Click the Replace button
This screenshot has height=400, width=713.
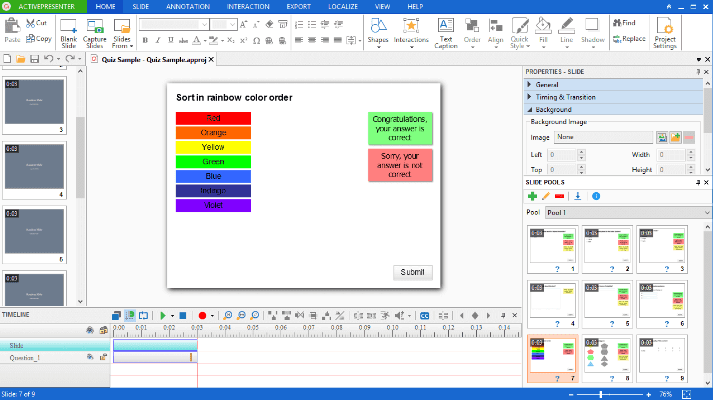tap(629, 39)
